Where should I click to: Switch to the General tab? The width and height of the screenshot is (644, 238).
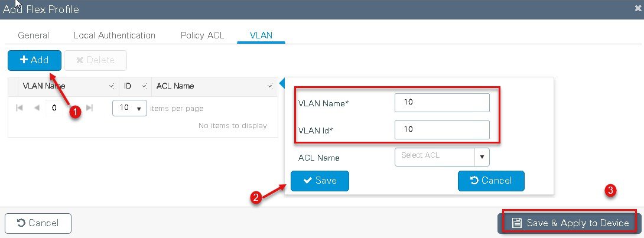tap(33, 35)
